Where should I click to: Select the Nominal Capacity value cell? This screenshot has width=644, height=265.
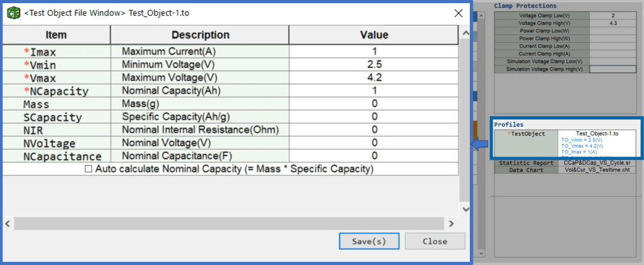(374, 91)
